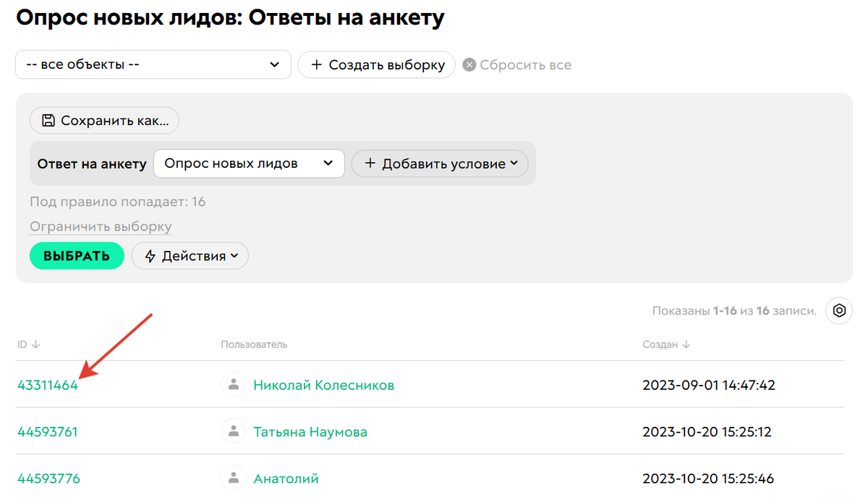
Task: Click avatar icon of Анатолий
Action: tap(233, 477)
